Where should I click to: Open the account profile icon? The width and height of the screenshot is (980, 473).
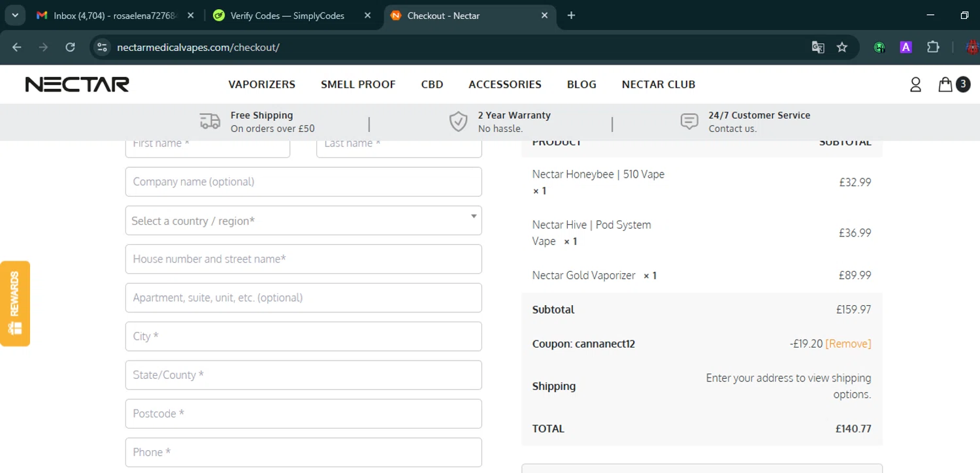[915, 84]
